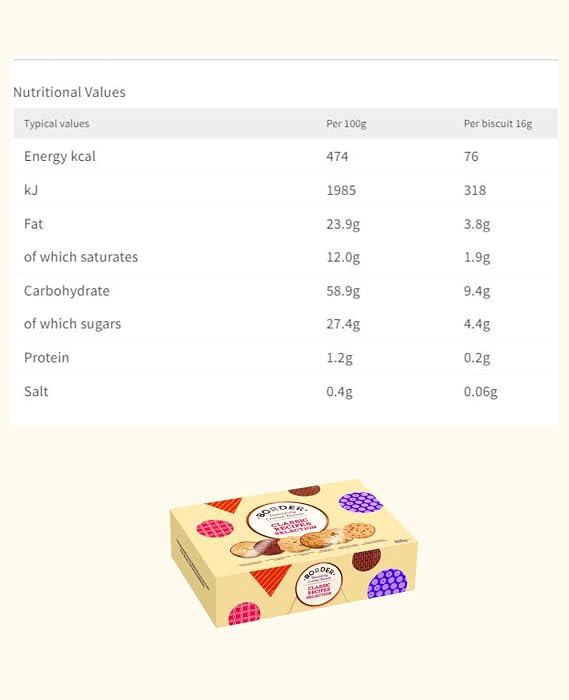This screenshot has height=700, width=569.
Task: Select the 58.9g carbohydrate value
Action: coord(343,291)
